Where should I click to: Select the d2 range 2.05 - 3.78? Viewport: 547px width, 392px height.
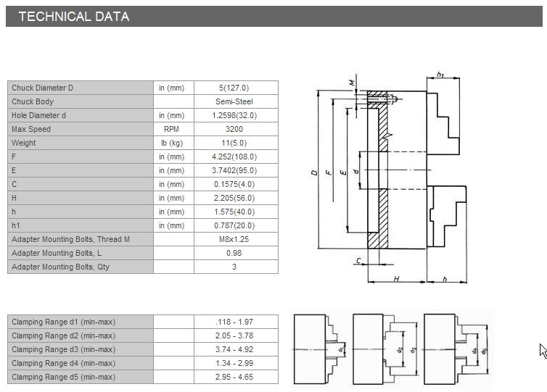pyautogui.click(x=234, y=335)
